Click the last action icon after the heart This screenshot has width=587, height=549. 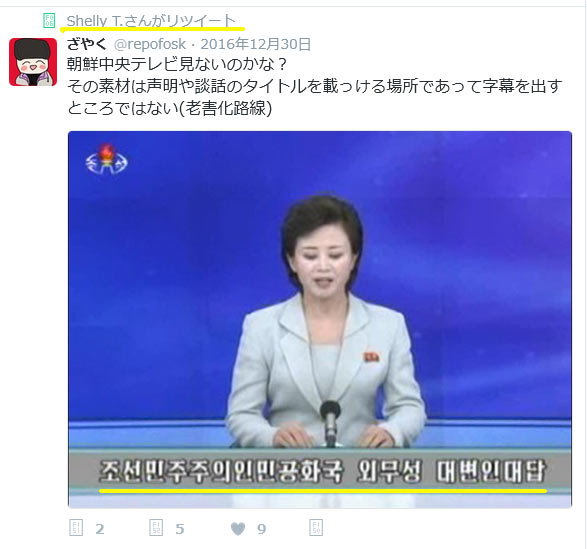pyautogui.click(x=316, y=528)
